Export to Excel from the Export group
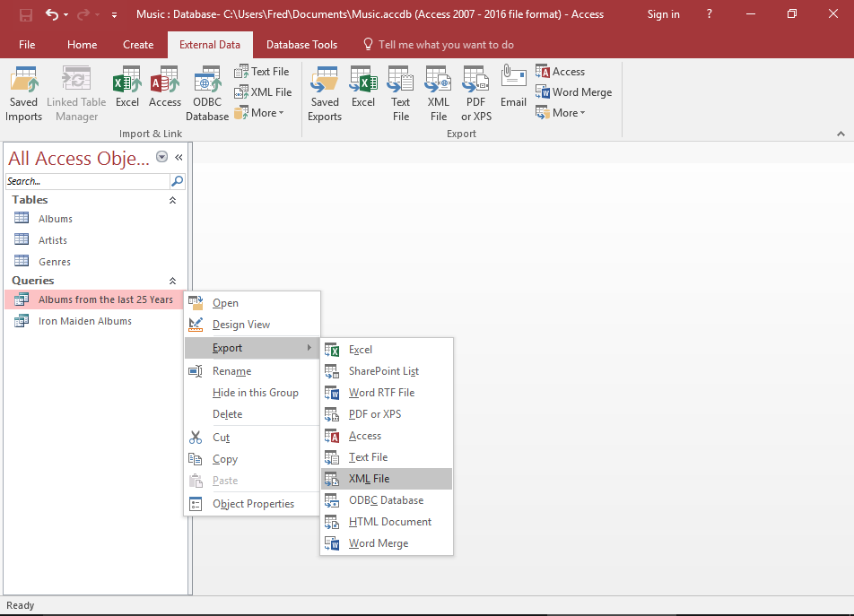 pyautogui.click(x=363, y=87)
